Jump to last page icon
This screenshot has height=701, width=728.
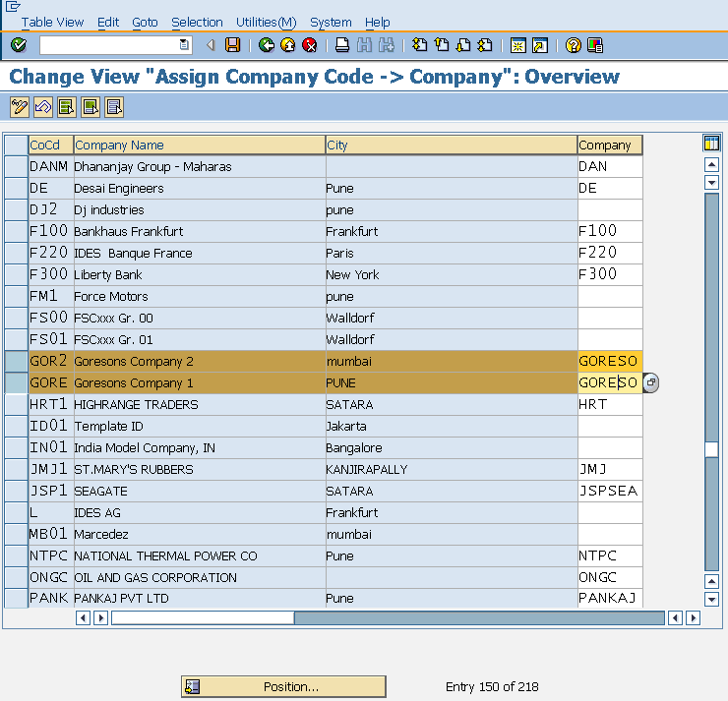tap(485, 45)
